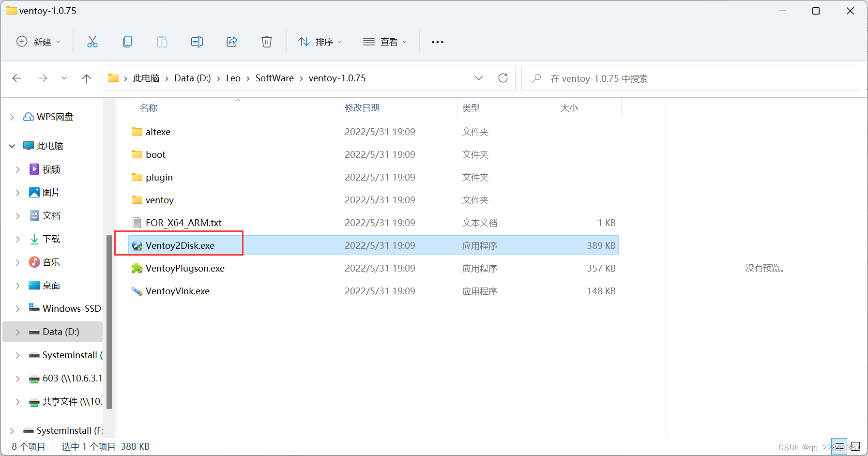This screenshot has width=868, height=456.
Task: Click the navigation pane vertical scrollbar
Action: tap(109, 322)
